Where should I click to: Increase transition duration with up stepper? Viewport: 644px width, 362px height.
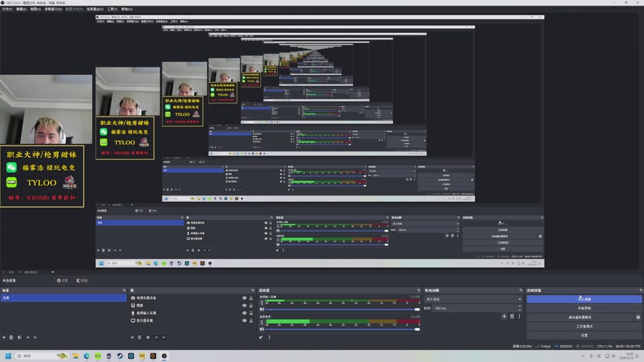click(x=519, y=306)
